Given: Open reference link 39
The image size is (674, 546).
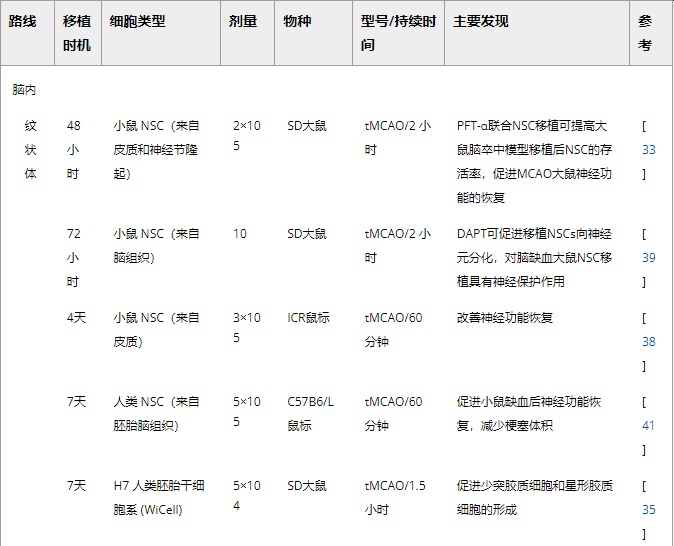Looking at the screenshot, I should click(648, 257).
